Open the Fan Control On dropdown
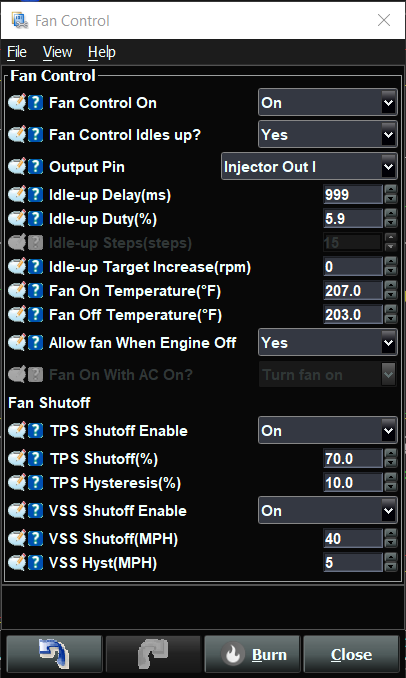Screen dimensions: 406x678 coord(328,102)
